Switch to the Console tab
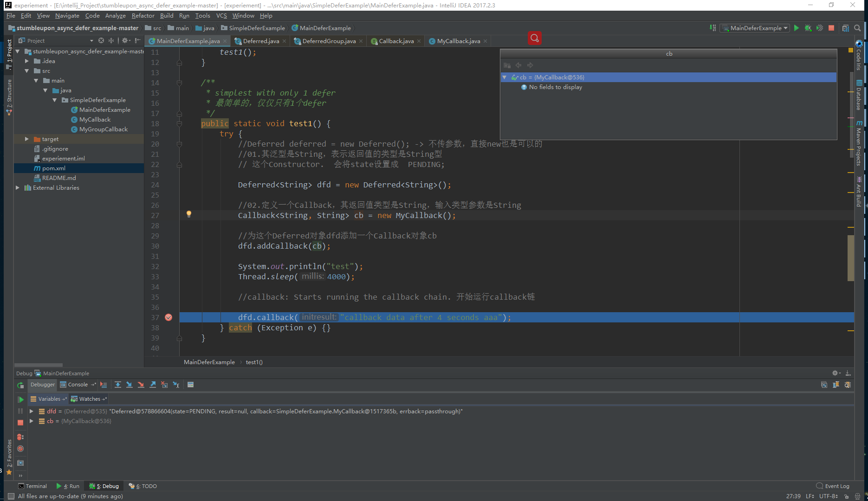This screenshot has height=501, width=868. pos(78,385)
